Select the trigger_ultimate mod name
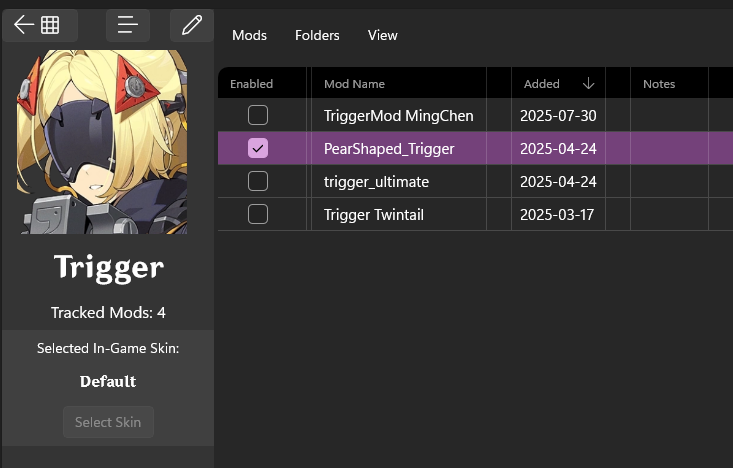 (376, 182)
